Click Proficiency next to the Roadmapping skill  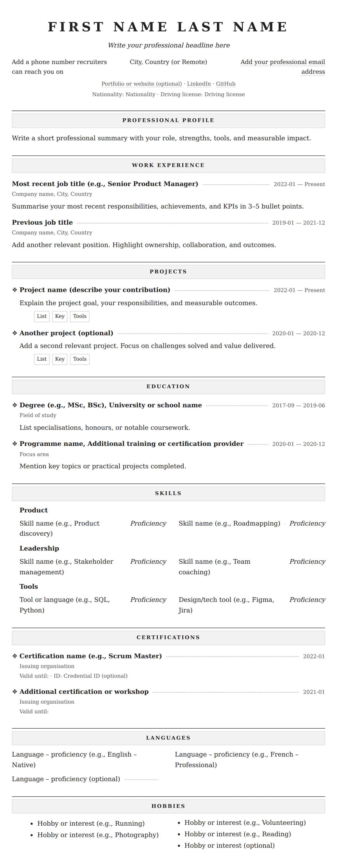(307, 523)
